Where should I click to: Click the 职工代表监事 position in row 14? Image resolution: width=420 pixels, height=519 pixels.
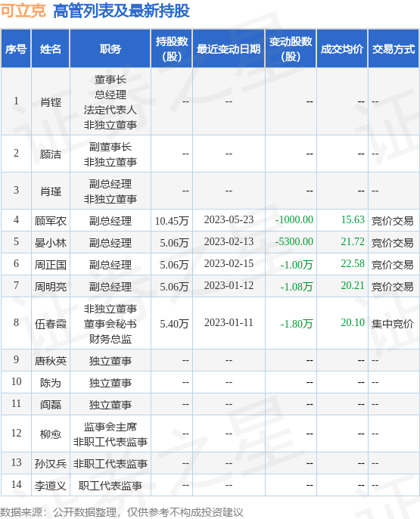point(110,485)
